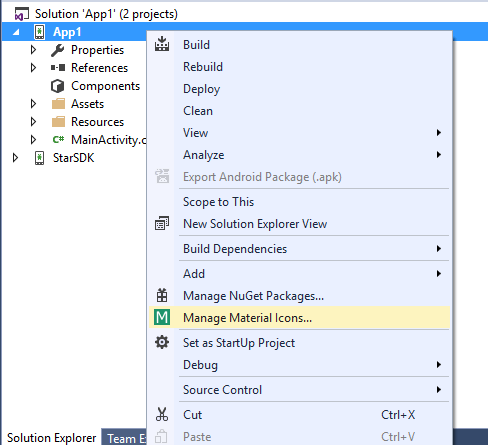Click the Build icon in context menu
This screenshot has width=488, height=445.
pos(162,44)
